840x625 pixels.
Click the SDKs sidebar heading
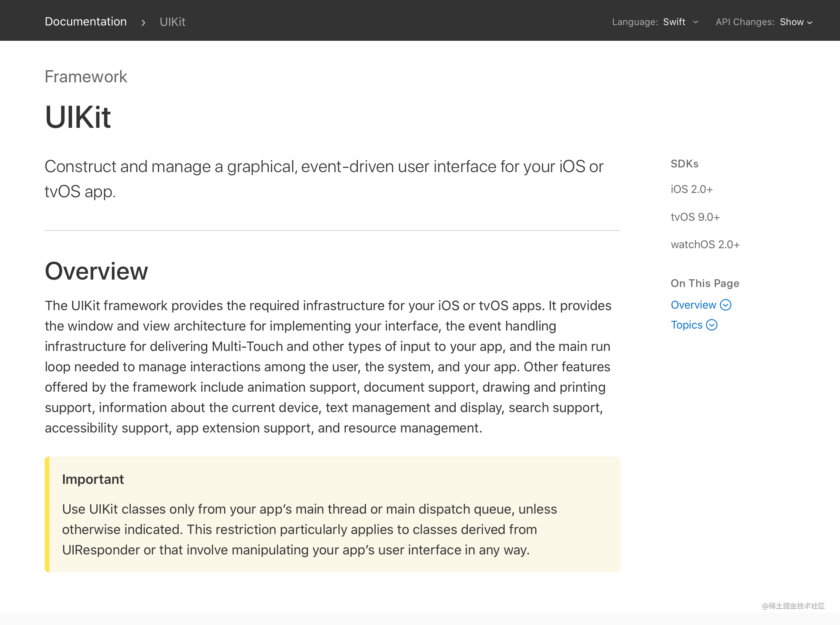click(684, 164)
